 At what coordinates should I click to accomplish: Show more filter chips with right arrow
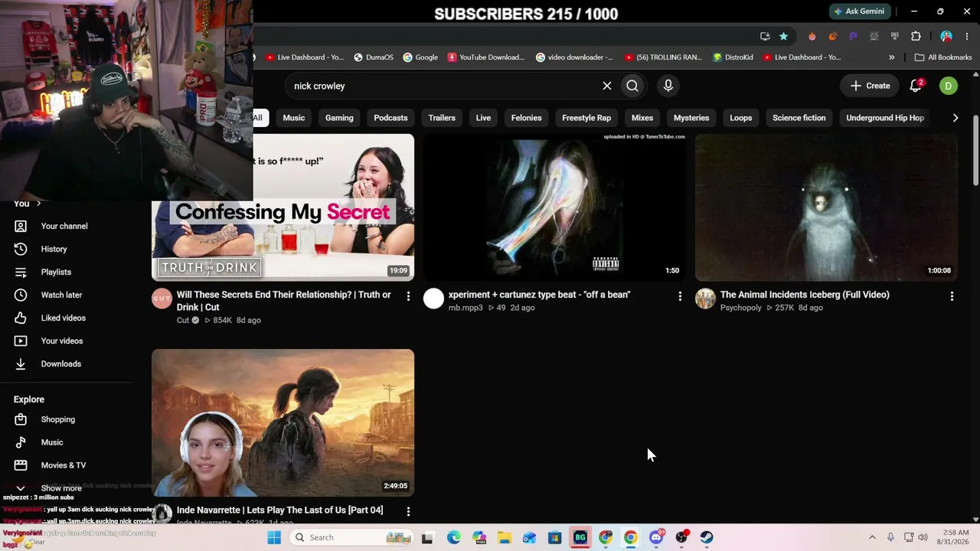coord(955,118)
